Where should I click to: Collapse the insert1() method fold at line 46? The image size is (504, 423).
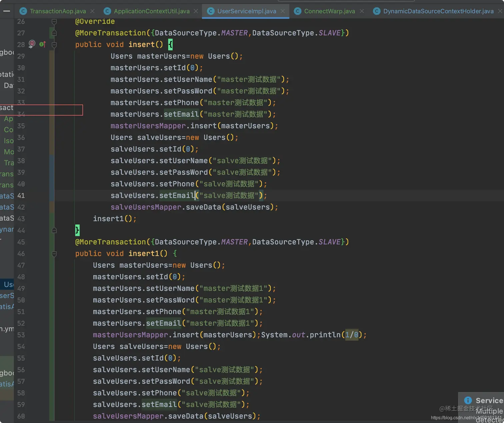pos(54,254)
